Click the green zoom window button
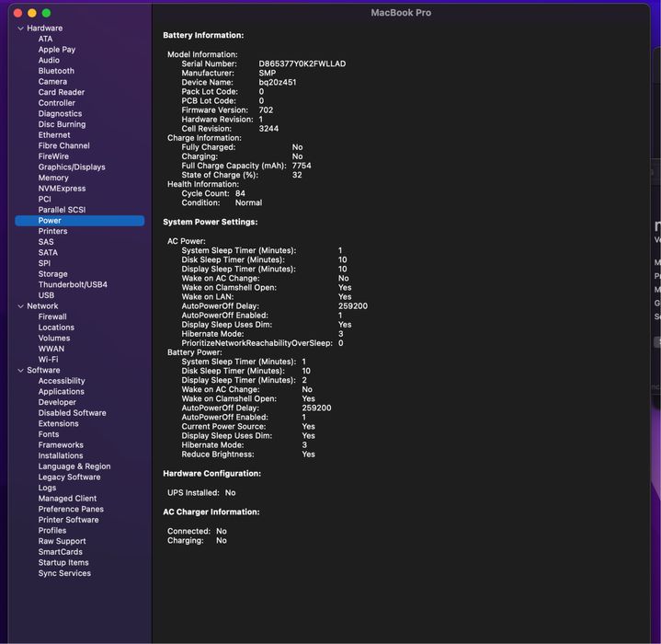 click(x=47, y=13)
